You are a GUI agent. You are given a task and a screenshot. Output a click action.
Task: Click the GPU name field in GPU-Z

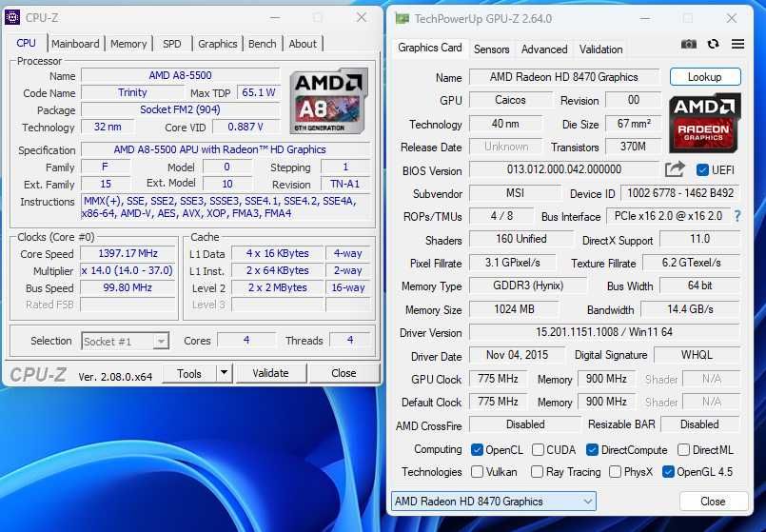tap(563, 77)
